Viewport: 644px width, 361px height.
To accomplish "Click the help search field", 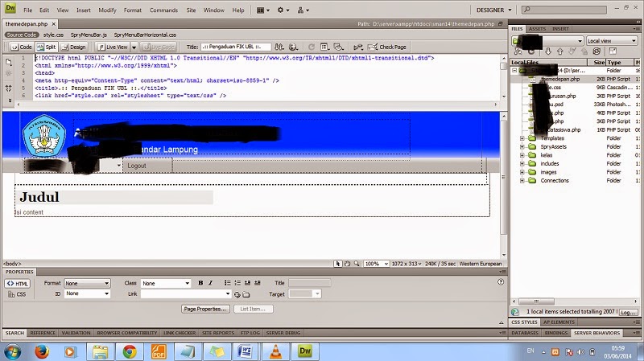I will click(564, 10).
